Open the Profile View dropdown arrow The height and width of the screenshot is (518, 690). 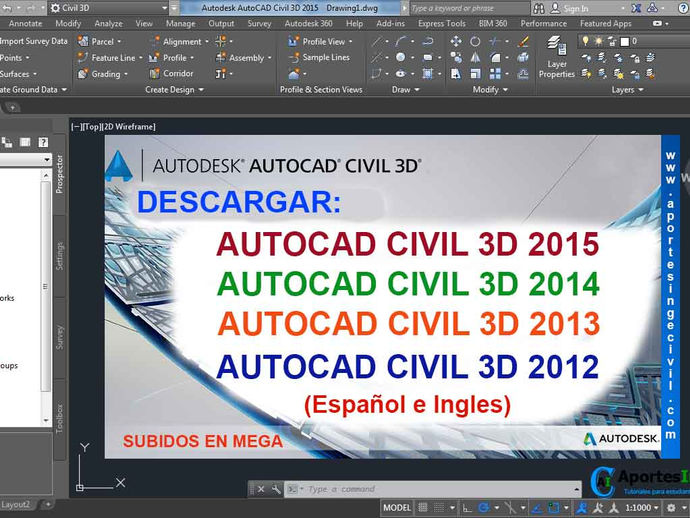[x=351, y=41]
